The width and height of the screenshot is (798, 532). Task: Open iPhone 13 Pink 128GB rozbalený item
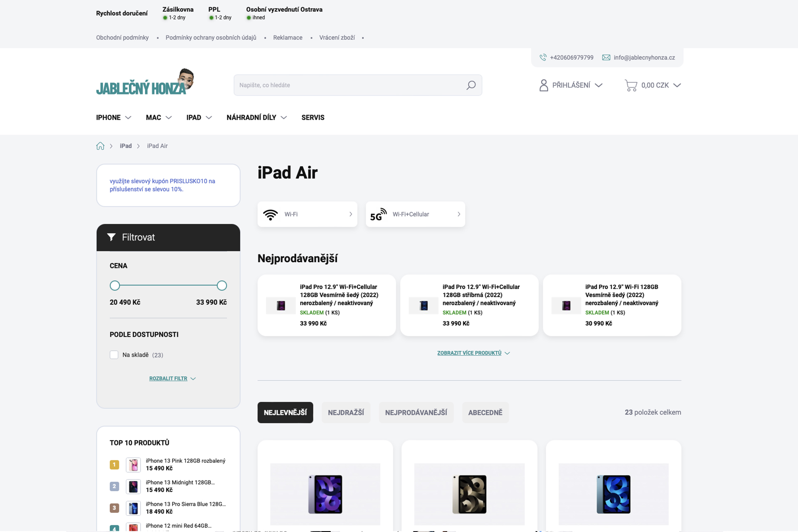click(185, 461)
